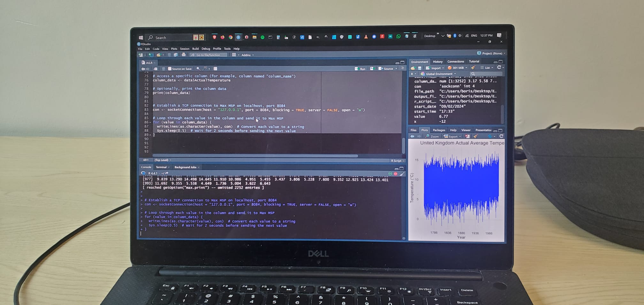The height and width of the screenshot is (305, 644).
Task: Open code tools magic wand menu
Action: pyautogui.click(x=205, y=69)
